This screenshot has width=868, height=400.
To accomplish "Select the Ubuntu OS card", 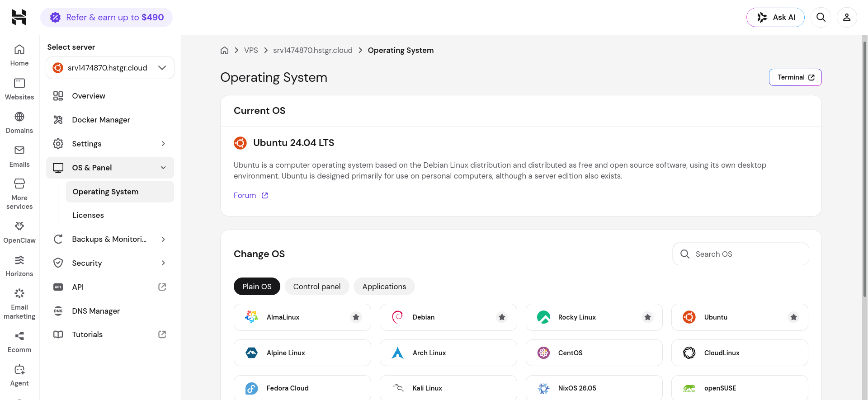I will pyautogui.click(x=740, y=317).
